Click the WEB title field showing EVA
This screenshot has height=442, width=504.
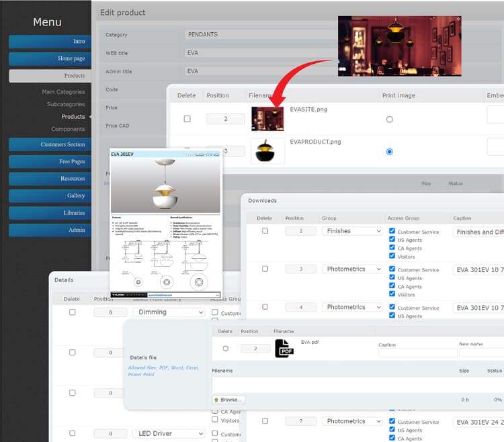260,52
